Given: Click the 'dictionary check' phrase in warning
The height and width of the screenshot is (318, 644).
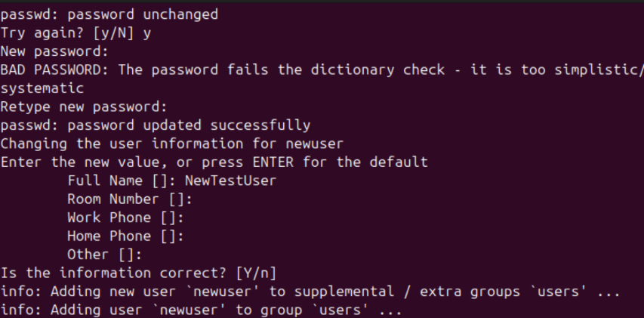Looking at the screenshot, I should [x=377, y=69].
